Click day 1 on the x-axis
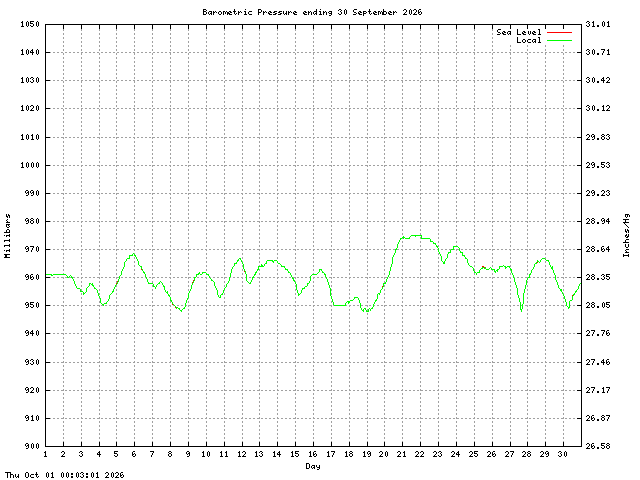640x480 pixels. [x=45, y=454]
